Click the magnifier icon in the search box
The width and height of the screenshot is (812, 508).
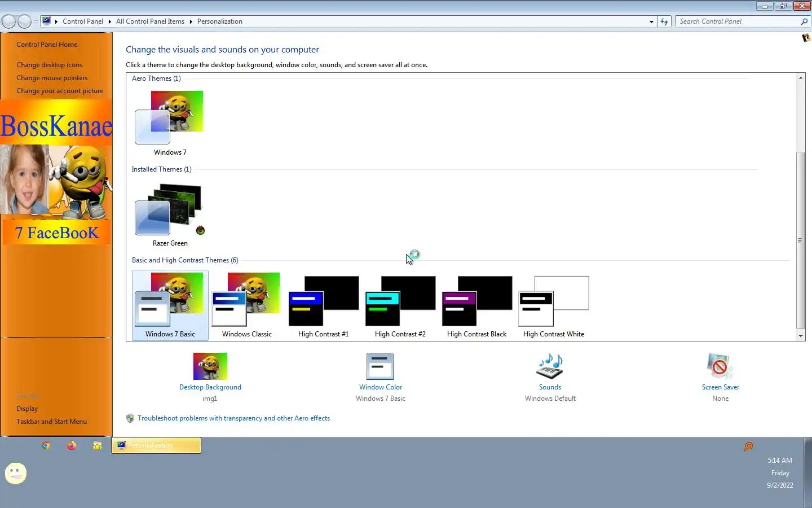[x=804, y=21]
